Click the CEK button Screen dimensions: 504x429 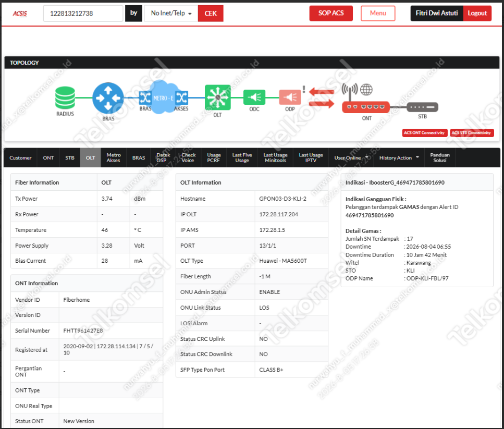211,14
